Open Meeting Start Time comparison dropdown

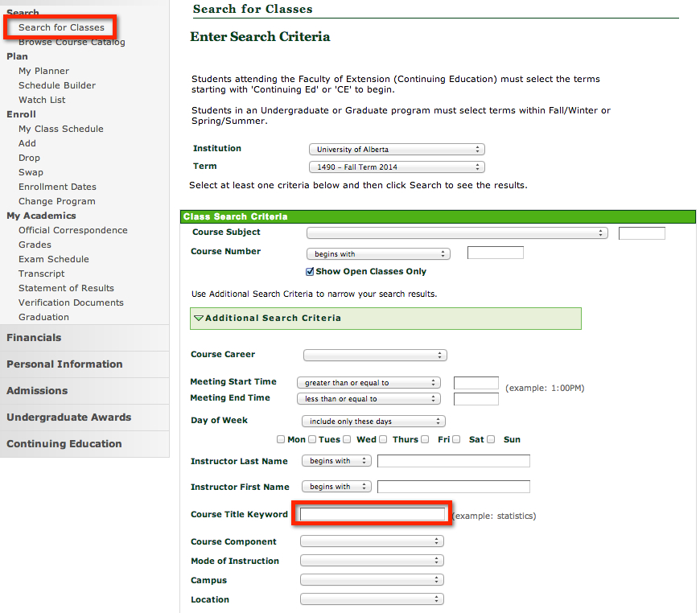pyautogui.click(x=369, y=383)
